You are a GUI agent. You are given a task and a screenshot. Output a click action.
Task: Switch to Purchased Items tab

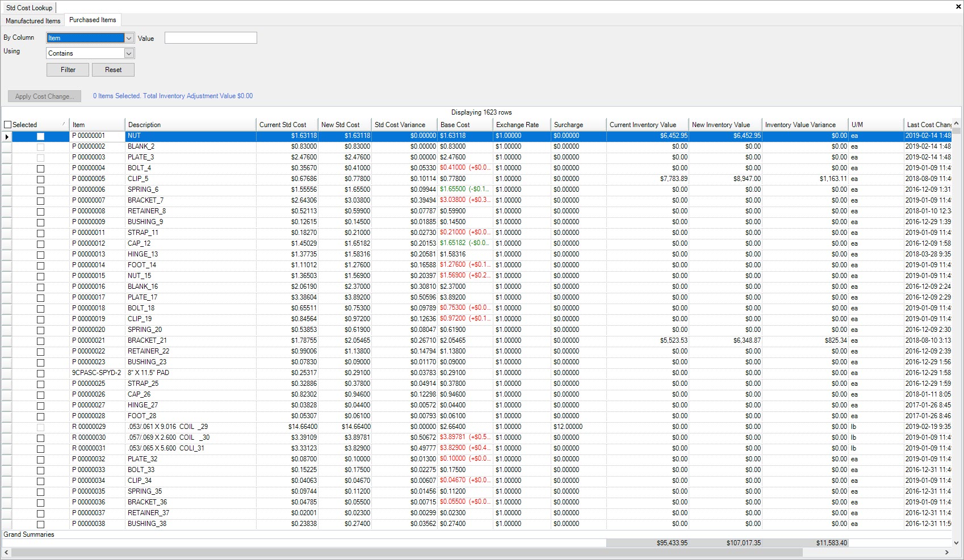pos(93,20)
